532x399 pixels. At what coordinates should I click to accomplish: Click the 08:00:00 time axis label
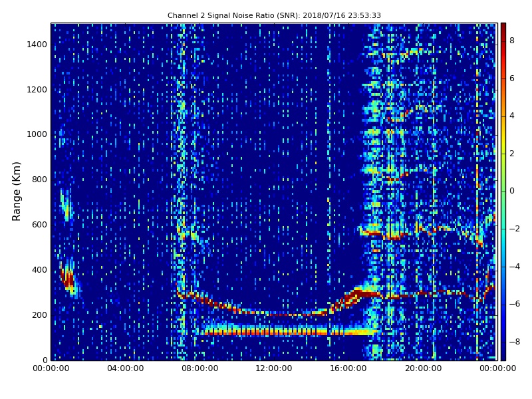coord(200,368)
